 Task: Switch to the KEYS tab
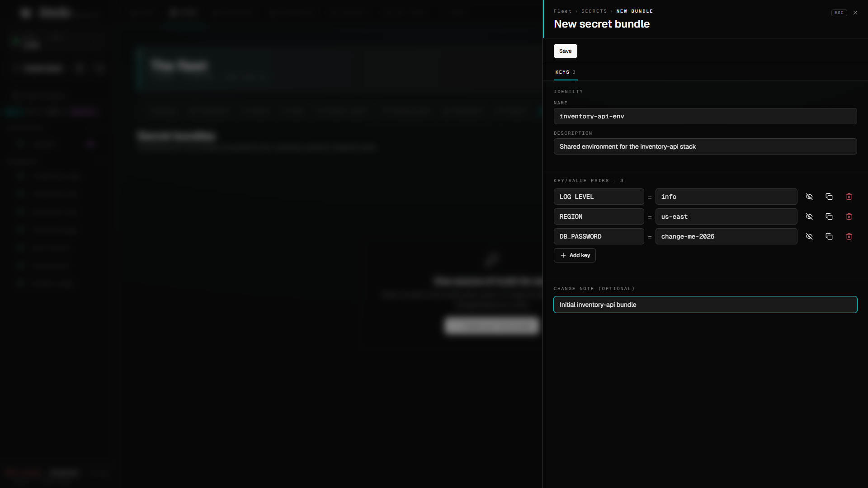(x=566, y=72)
